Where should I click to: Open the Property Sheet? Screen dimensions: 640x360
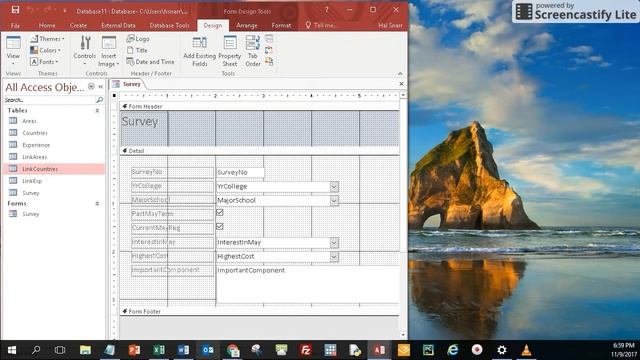[230, 51]
